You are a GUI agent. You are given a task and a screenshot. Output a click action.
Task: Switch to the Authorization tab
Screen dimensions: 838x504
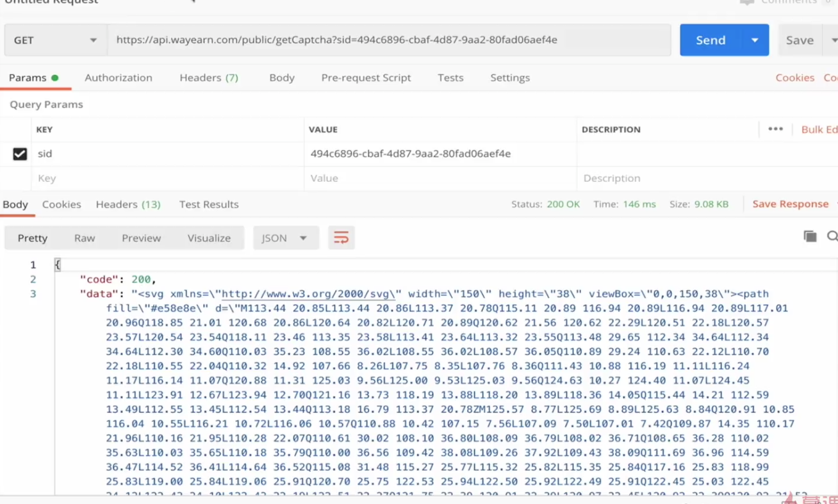(119, 77)
